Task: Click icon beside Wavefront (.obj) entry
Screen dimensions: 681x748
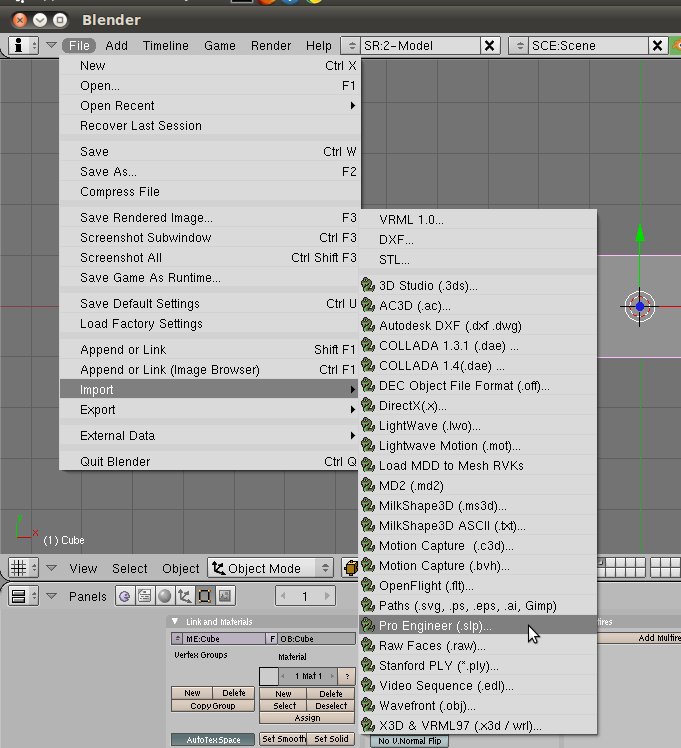Action: point(368,705)
